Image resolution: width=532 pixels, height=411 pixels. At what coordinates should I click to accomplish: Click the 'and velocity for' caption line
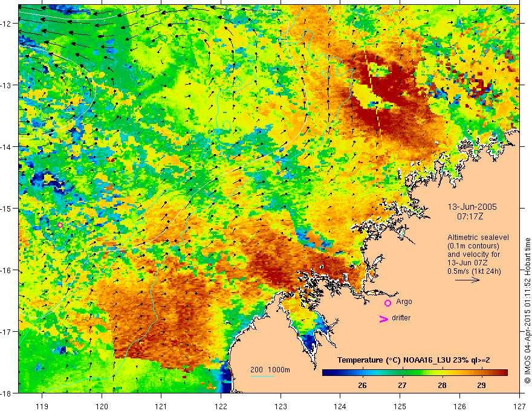pos(473,254)
